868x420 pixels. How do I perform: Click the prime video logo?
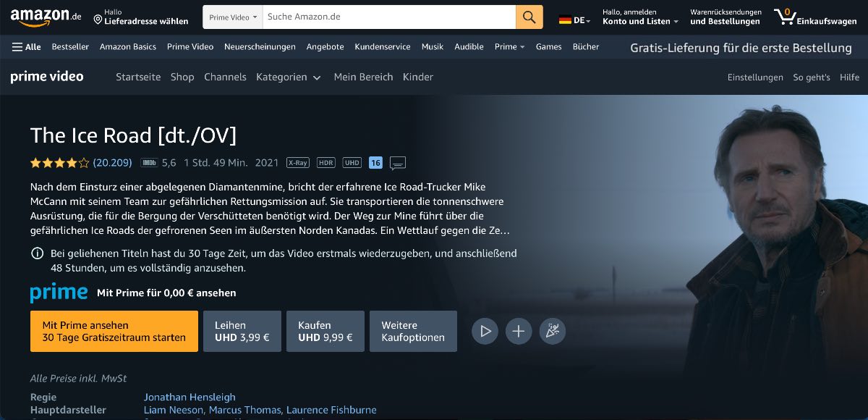pyautogui.click(x=47, y=77)
